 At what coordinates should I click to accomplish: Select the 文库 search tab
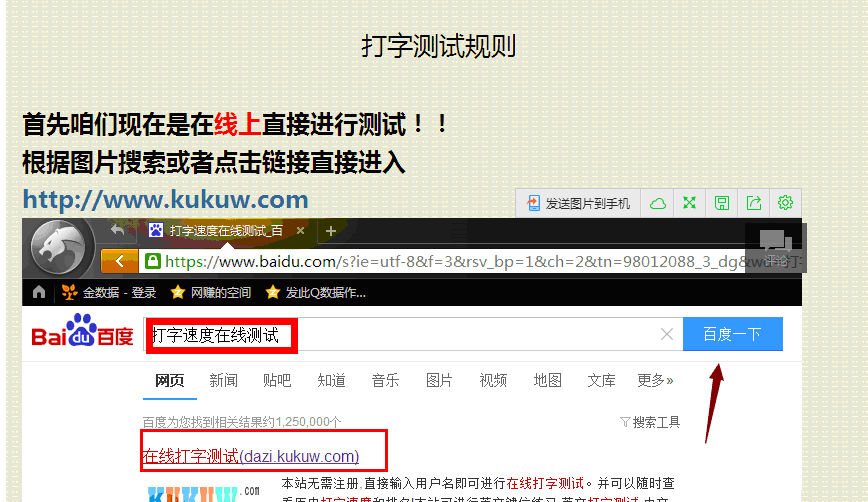(601, 381)
